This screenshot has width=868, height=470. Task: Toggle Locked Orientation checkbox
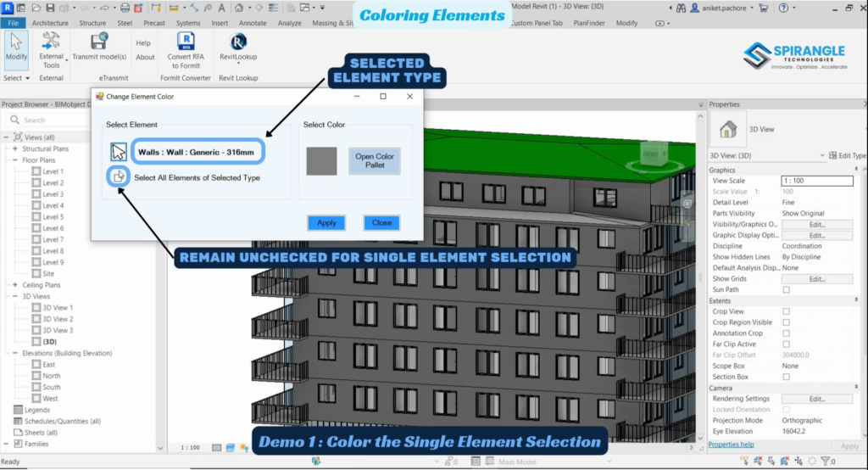[786, 410]
